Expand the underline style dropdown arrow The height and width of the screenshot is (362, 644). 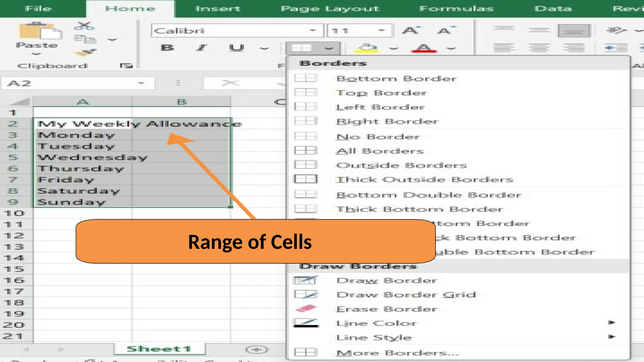(x=264, y=48)
